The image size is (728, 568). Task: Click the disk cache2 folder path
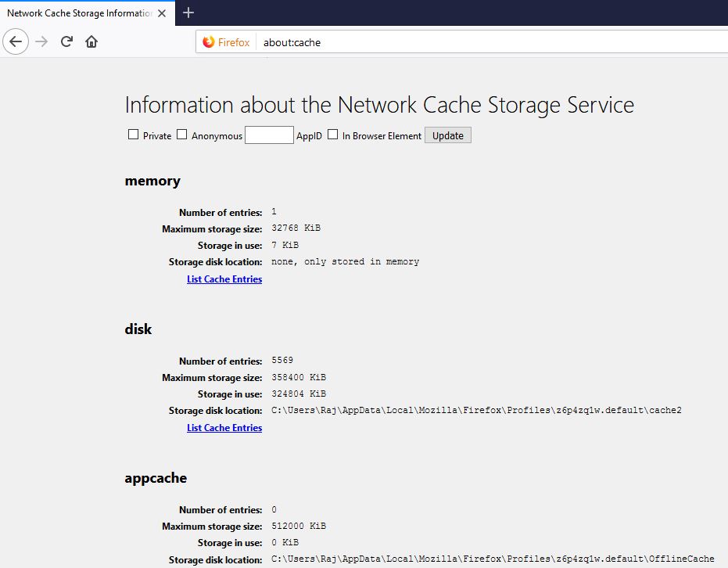pos(476,410)
